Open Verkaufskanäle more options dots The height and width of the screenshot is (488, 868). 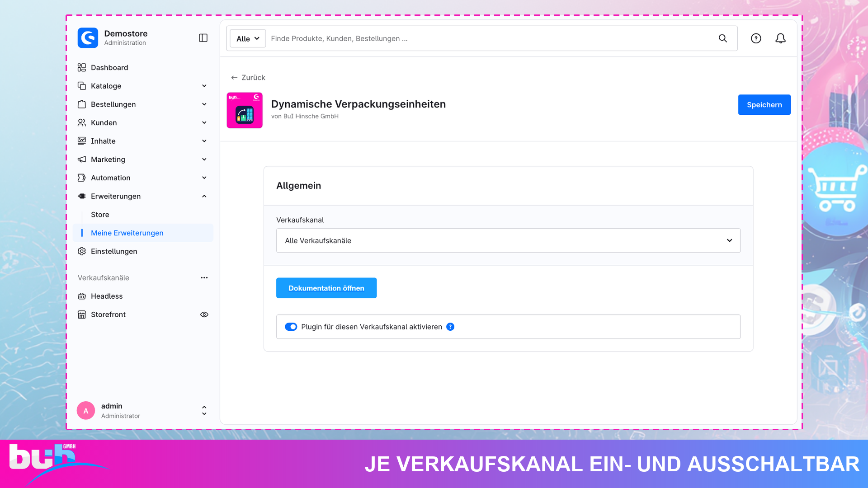coord(204,278)
